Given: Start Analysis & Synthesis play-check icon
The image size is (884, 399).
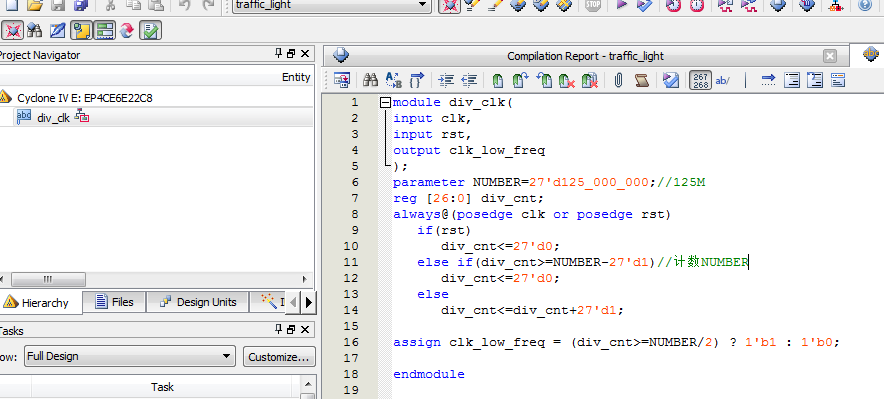Looking at the screenshot, I should (x=644, y=5).
